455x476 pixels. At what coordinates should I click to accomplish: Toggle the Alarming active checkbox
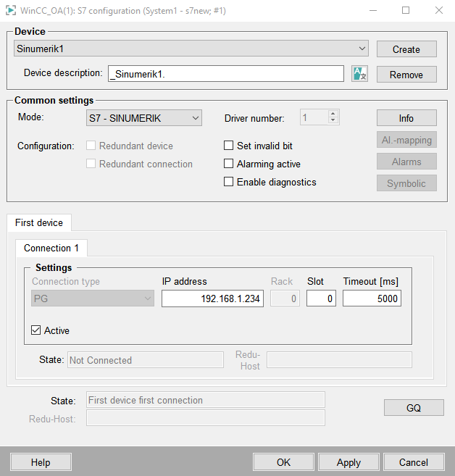tap(229, 164)
